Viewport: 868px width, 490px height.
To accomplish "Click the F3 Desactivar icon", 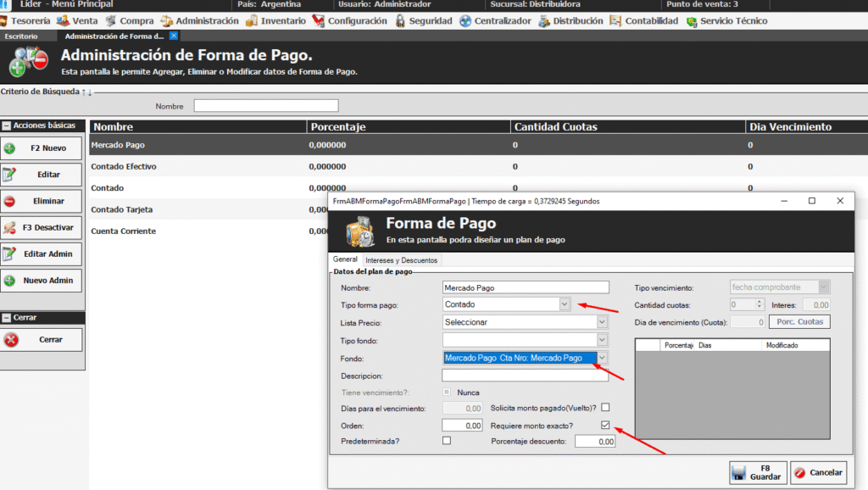I will pyautogui.click(x=10, y=228).
